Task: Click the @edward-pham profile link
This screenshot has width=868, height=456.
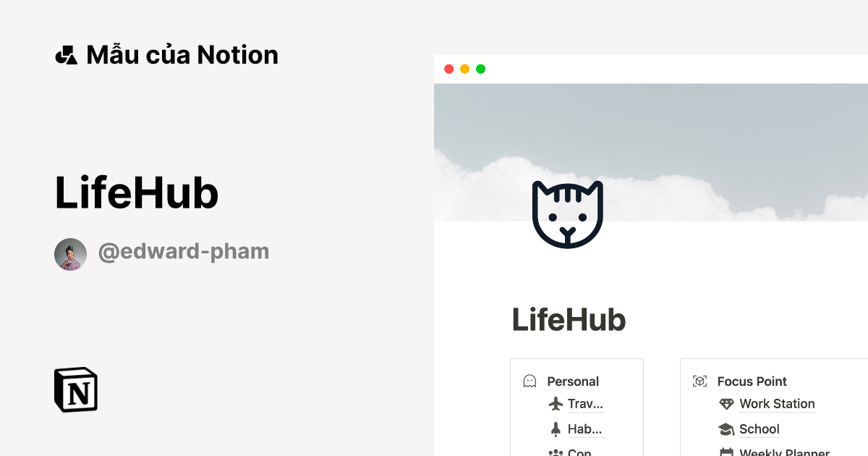Action: (184, 251)
